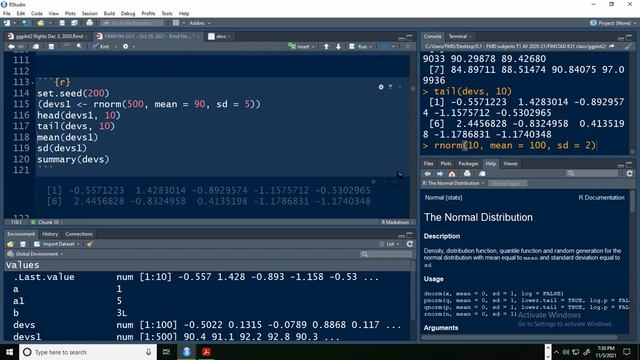The width and height of the screenshot is (640, 360).
Task: Switch to the History tab
Action: (x=50, y=234)
